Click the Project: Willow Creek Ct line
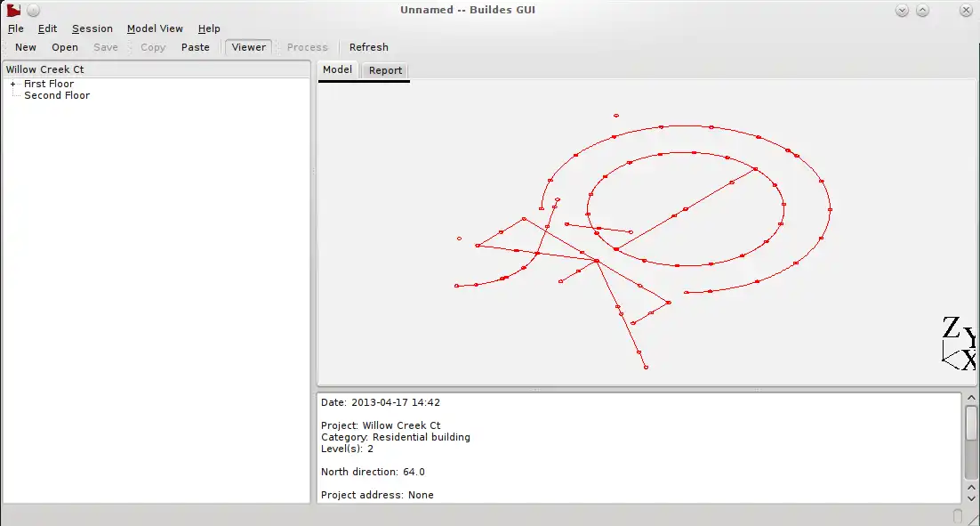Screen dimensions: 980x526 [381, 426]
